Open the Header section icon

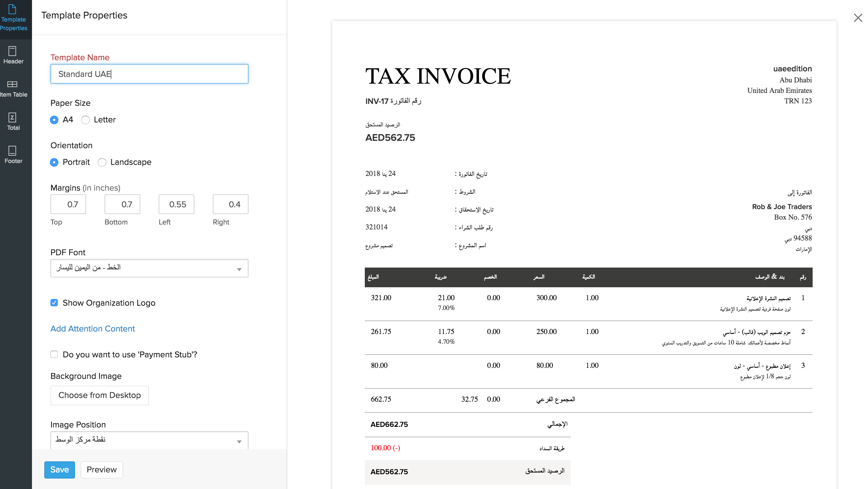click(x=13, y=55)
